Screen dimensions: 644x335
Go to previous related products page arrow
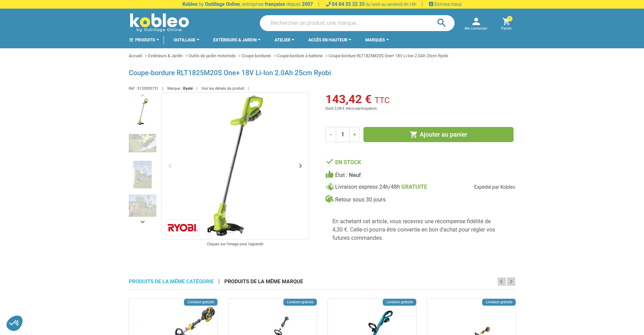pos(502,282)
